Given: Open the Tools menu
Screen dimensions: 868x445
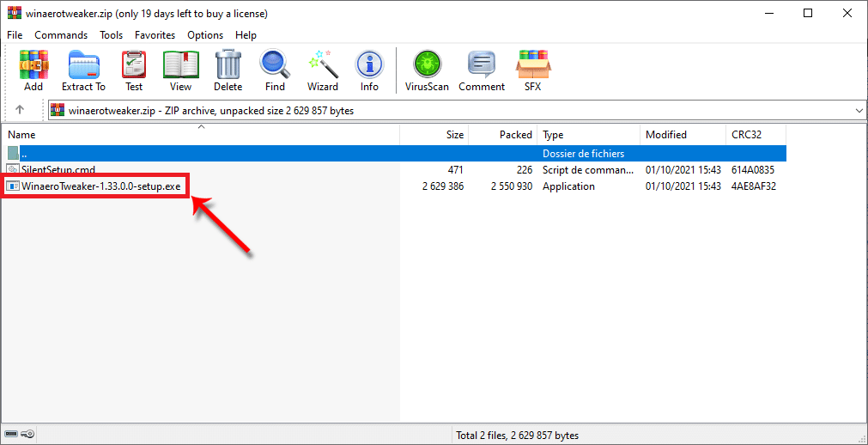Looking at the screenshot, I should pyautogui.click(x=112, y=35).
